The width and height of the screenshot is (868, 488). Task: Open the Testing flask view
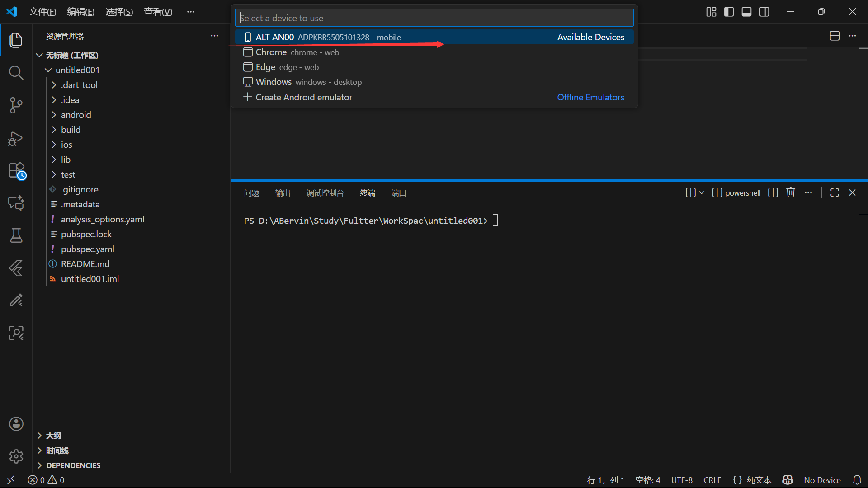16,235
